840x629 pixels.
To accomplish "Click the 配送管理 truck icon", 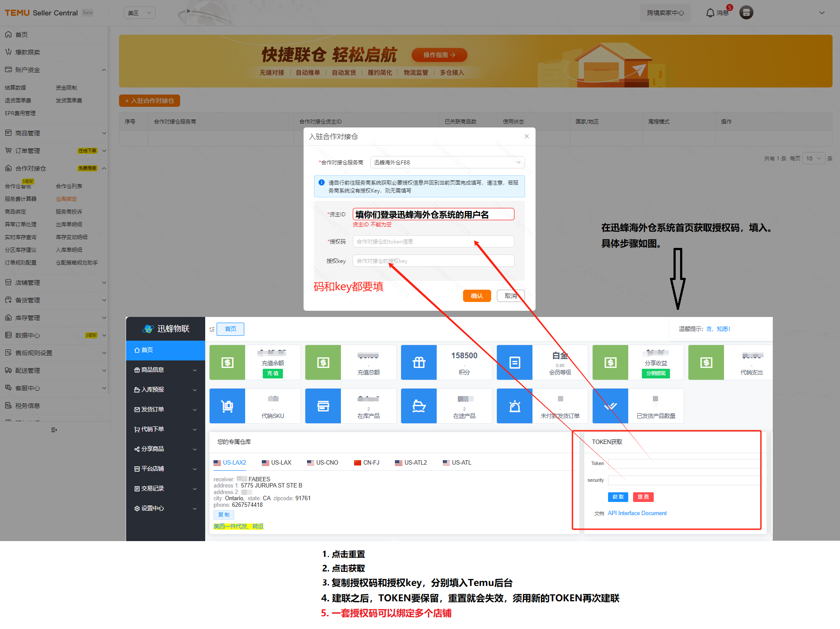I will pyautogui.click(x=8, y=370).
